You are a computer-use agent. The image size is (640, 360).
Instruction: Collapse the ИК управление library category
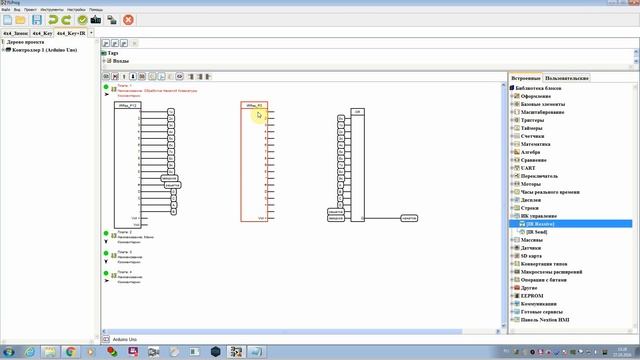point(512,216)
